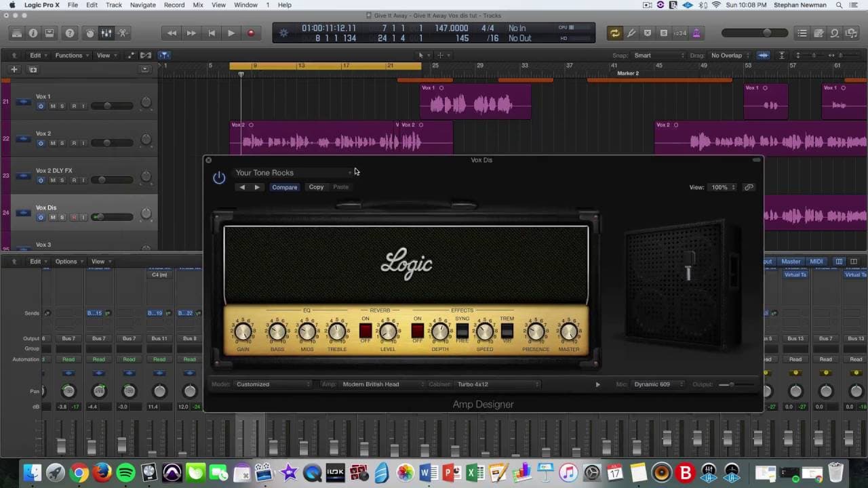Open the Cabinet Turbo 4x12 dropdown

click(x=497, y=384)
